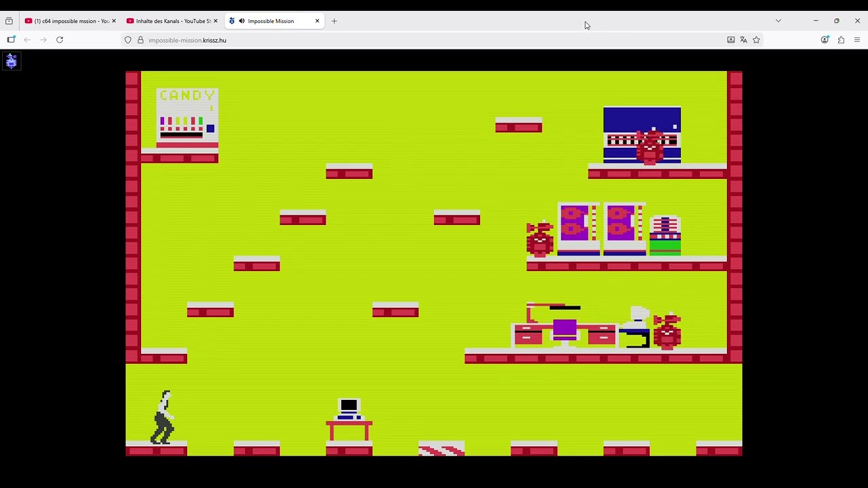Click the CANDY vending machine
Screen dimensions: 868x488
point(187,118)
